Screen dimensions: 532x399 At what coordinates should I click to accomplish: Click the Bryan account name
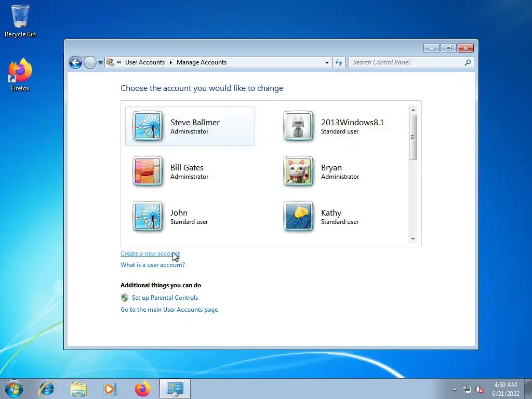(x=331, y=168)
